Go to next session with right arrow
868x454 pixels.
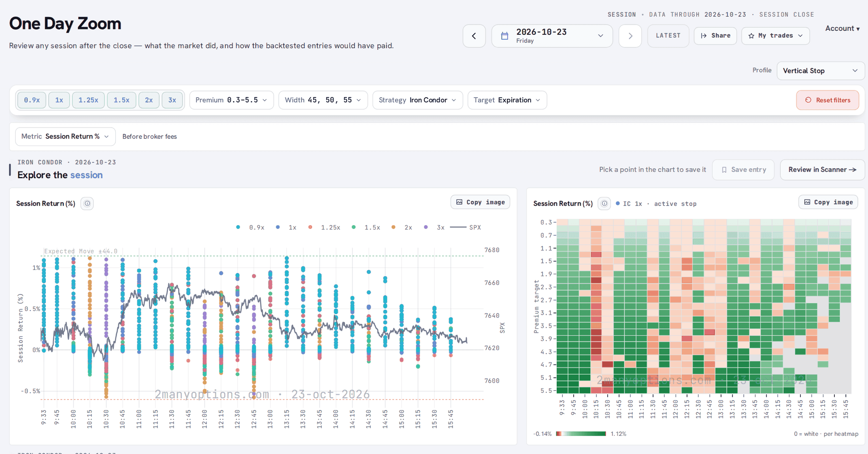(x=630, y=36)
